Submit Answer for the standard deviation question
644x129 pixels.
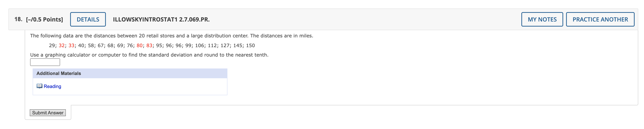[x=48, y=112]
